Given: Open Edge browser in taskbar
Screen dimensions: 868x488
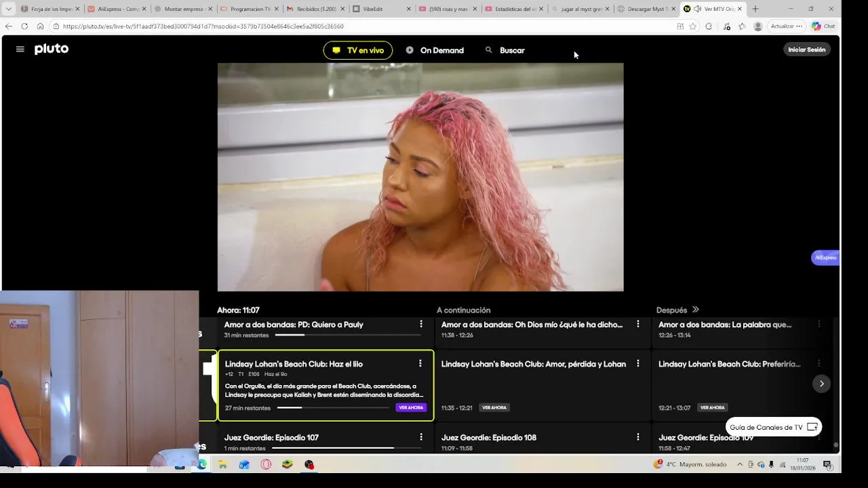Looking at the screenshot, I should tap(202, 464).
